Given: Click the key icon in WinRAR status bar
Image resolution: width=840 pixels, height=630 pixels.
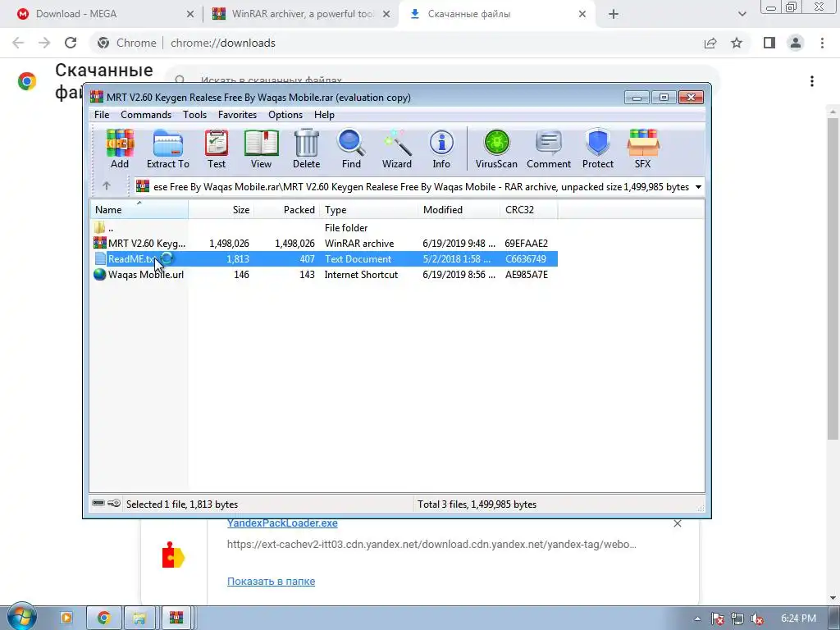Looking at the screenshot, I should click(x=113, y=503).
